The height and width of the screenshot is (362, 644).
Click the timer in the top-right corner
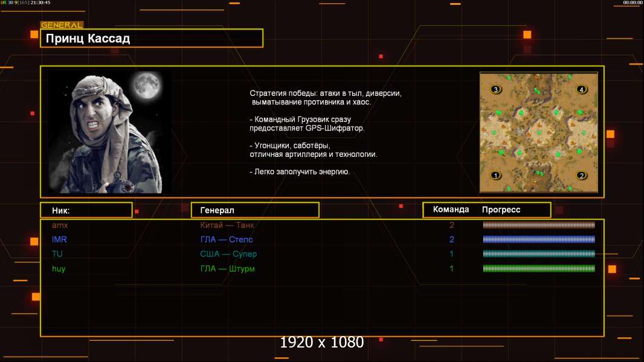coord(633,3)
